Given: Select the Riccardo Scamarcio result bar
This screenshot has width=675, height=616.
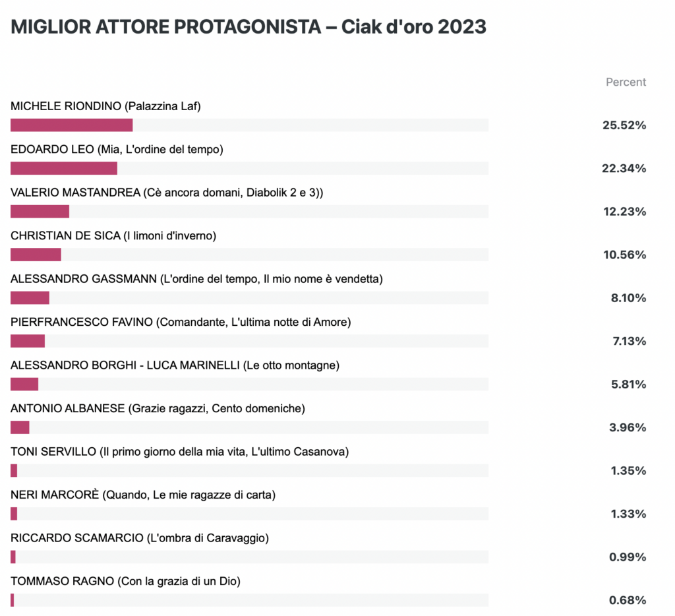Looking at the screenshot, I should point(249,557).
